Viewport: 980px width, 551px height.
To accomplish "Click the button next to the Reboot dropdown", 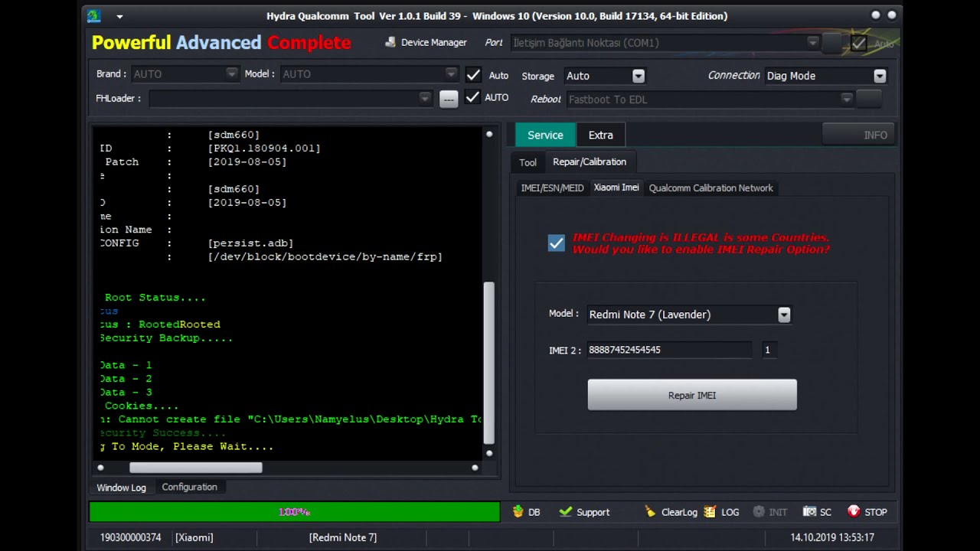I will pyautogui.click(x=869, y=99).
